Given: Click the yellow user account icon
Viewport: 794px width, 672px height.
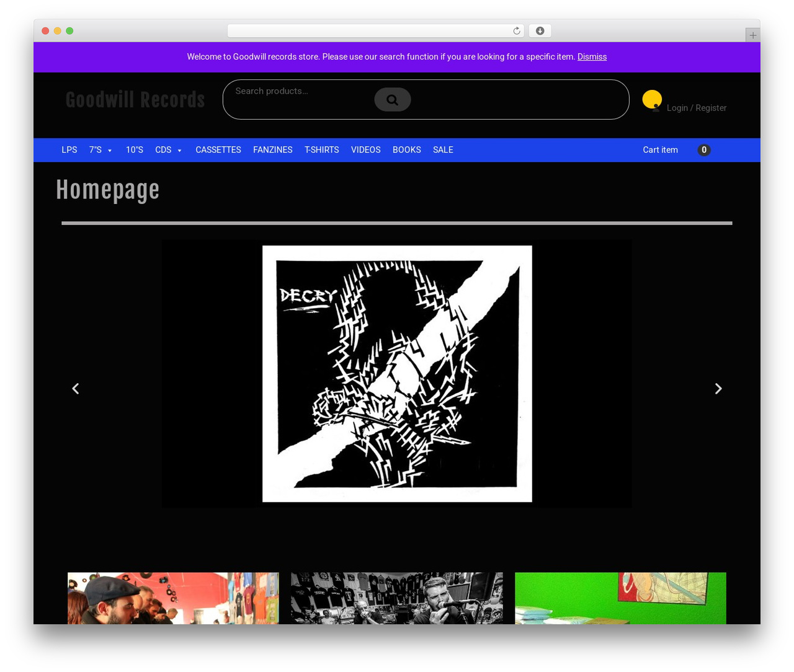Looking at the screenshot, I should point(652,99).
